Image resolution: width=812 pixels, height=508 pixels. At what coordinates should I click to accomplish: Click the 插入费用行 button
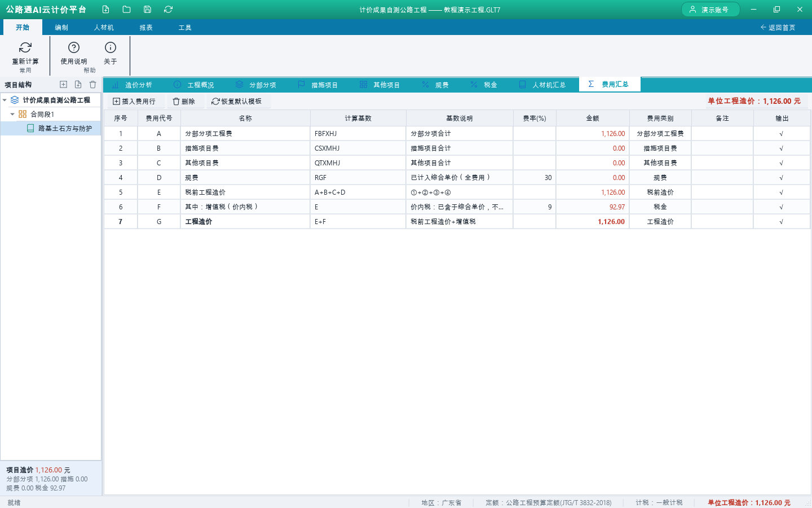click(135, 102)
